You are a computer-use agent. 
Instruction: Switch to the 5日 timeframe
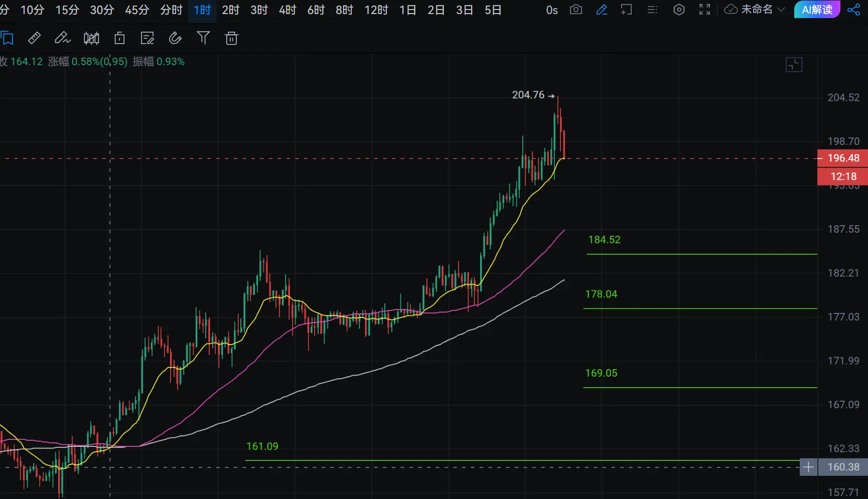tap(493, 10)
